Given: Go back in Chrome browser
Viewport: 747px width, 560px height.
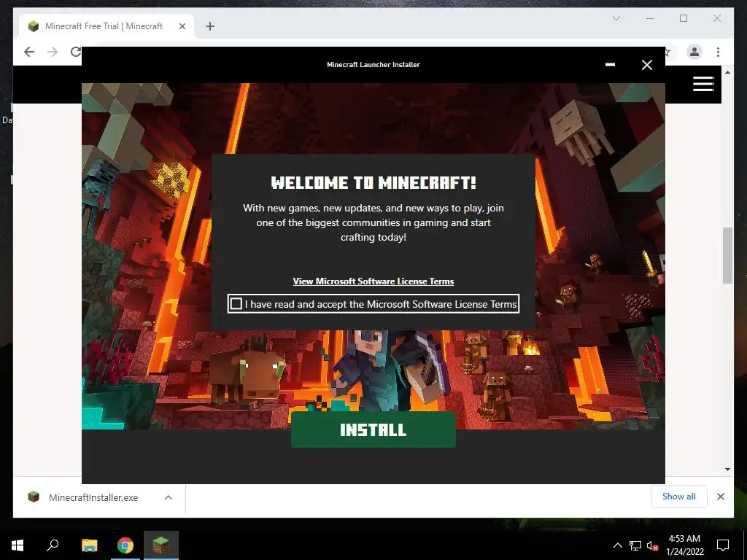Looking at the screenshot, I should point(29,52).
